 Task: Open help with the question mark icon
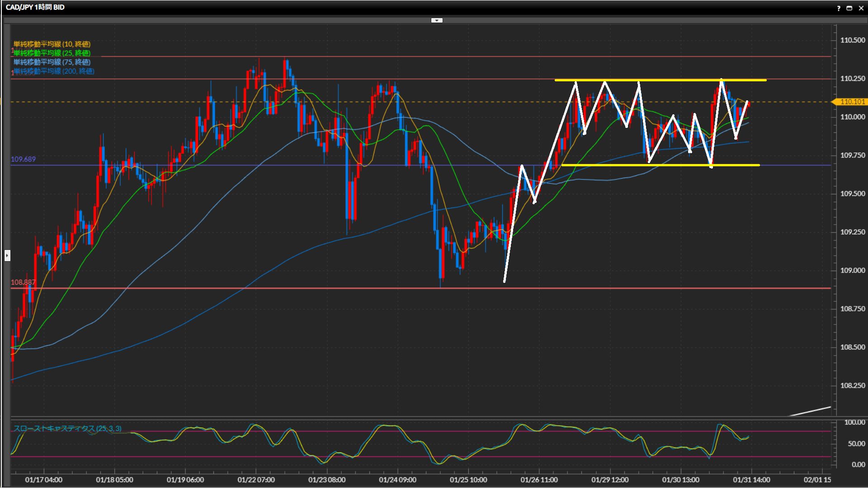839,8
